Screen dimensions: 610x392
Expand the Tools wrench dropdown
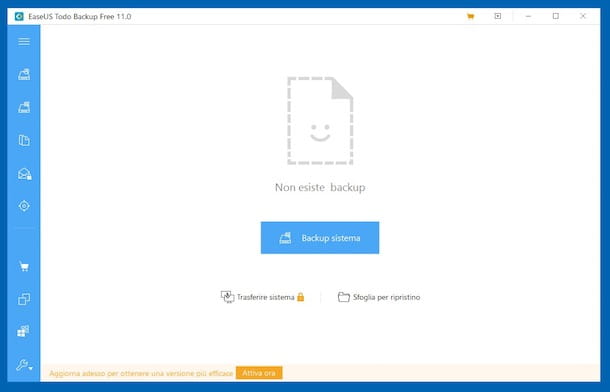(x=24, y=365)
